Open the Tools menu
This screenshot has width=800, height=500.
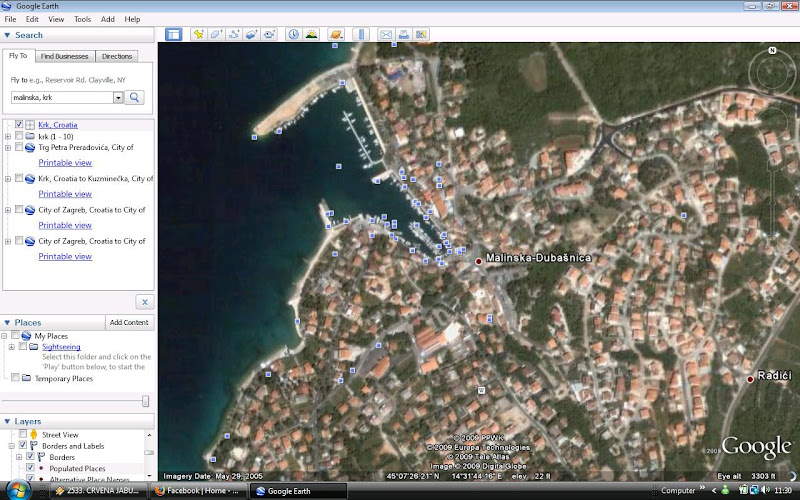coord(82,19)
